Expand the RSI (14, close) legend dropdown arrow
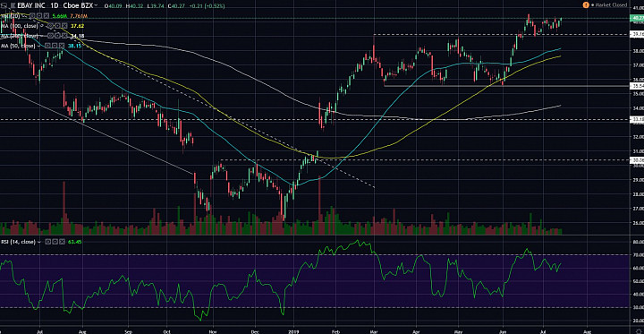This screenshot has height=334, width=644. click(x=39, y=242)
